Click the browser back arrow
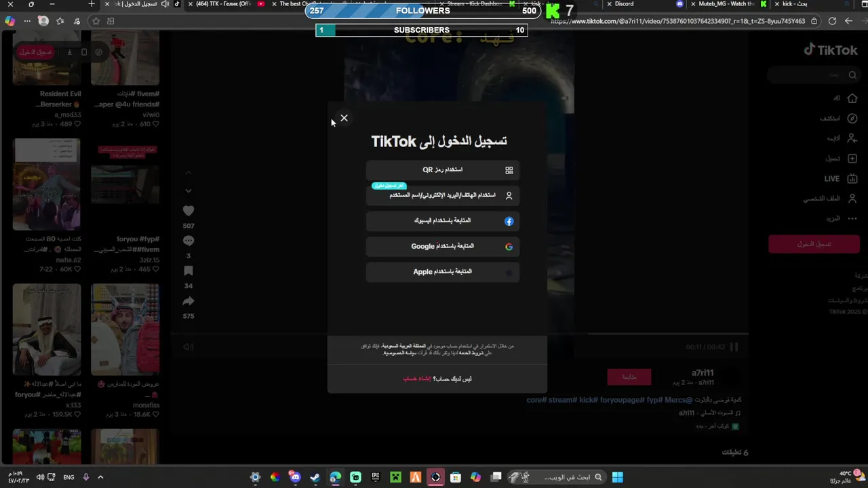This screenshot has width=868, height=488. pos(848,21)
